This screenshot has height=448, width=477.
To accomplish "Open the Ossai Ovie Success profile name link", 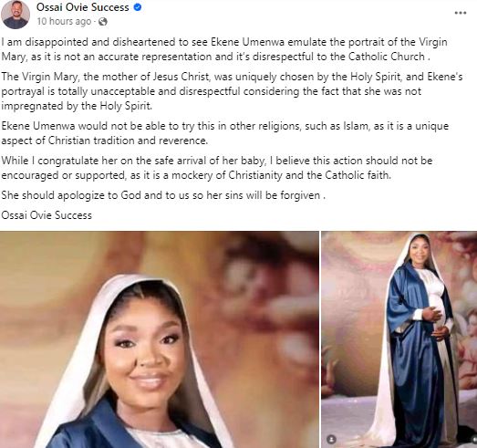I will click(x=83, y=7).
